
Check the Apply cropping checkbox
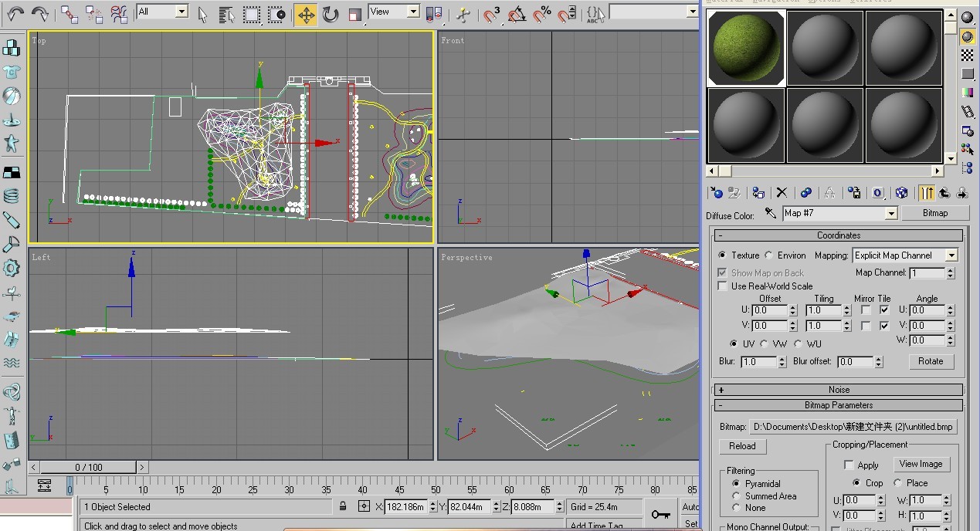click(x=849, y=465)
